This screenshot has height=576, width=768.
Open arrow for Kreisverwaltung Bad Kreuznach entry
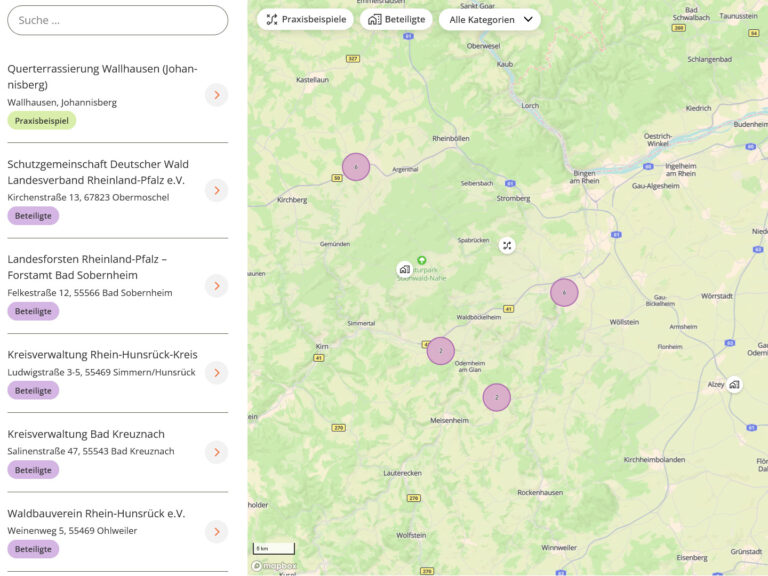[x=216, y=452]
